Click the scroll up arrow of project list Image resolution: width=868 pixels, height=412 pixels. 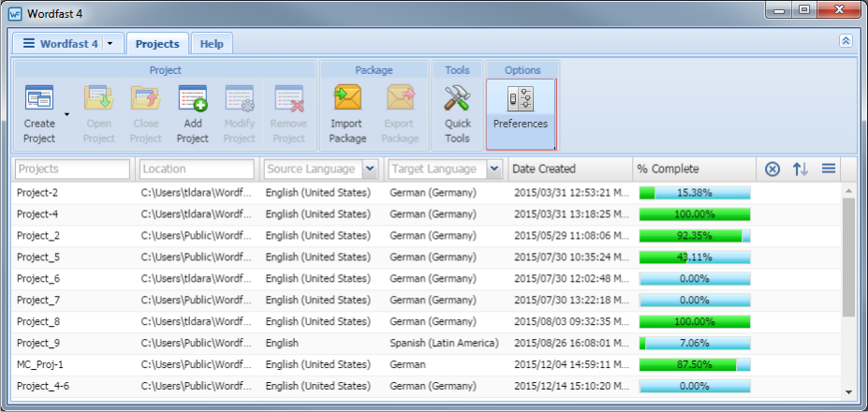click(848, 191)
